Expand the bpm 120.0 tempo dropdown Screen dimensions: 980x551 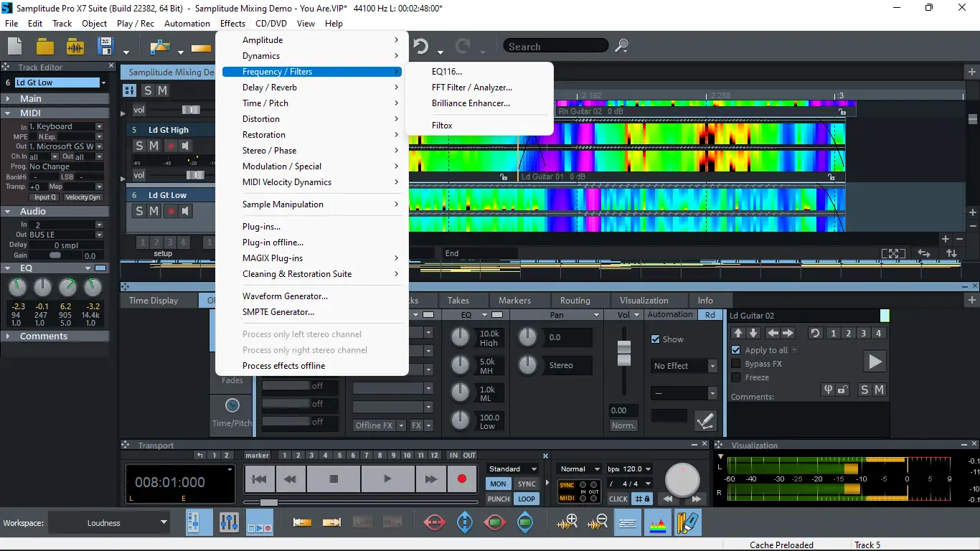(x=648, y=468)
